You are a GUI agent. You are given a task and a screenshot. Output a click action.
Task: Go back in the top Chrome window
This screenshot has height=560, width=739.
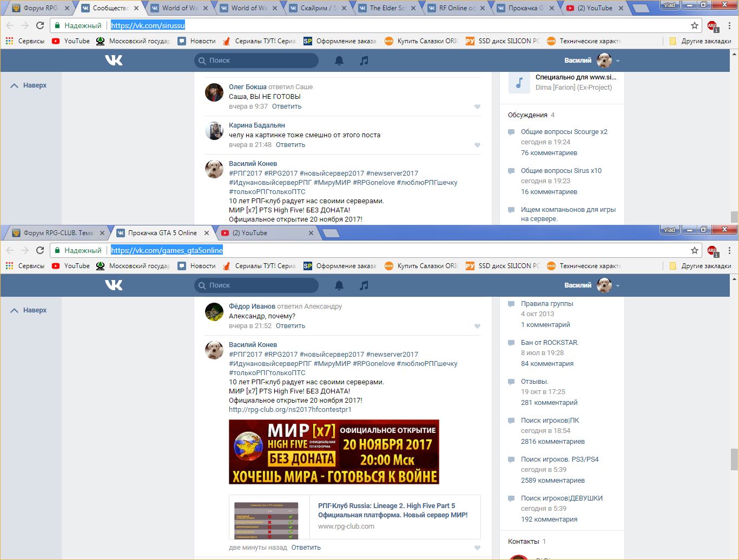point(10,25)
